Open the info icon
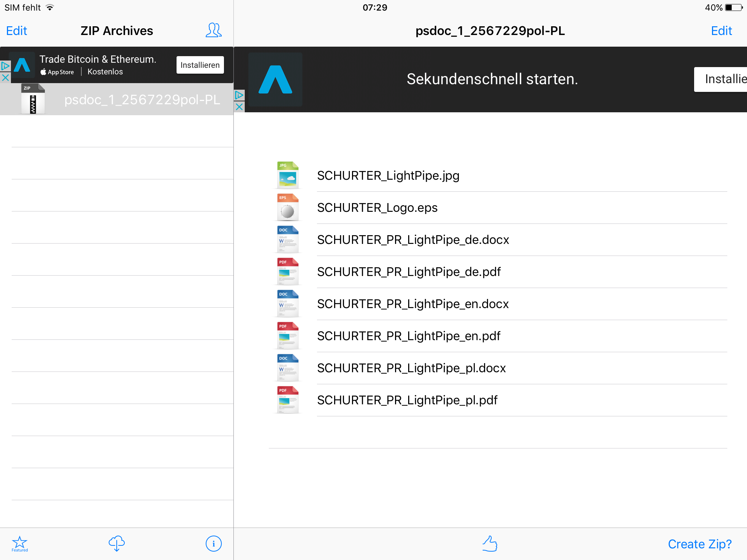 (x=213, y=544)
